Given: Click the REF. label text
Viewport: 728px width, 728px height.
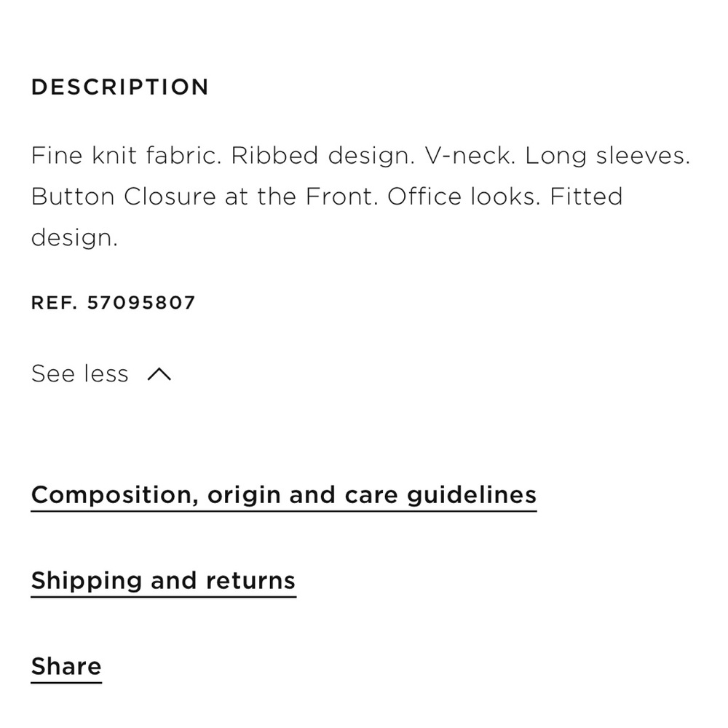Looking at the screenshot, I should click(x=54, y=303).
